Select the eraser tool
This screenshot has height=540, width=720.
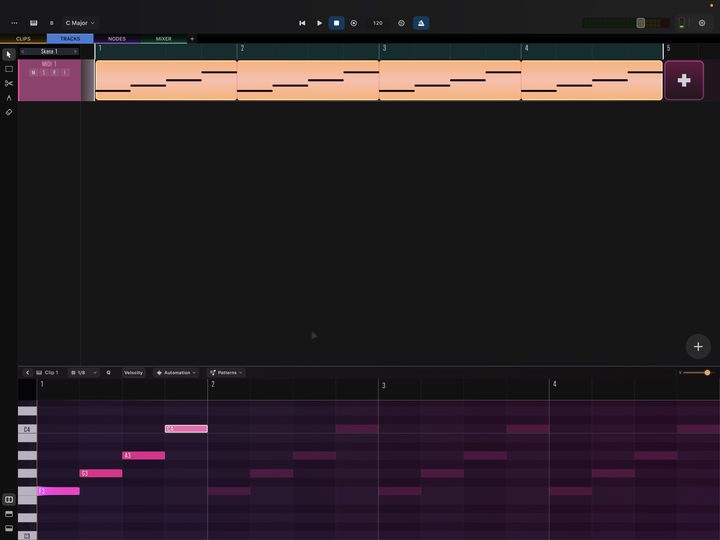click(x=9, y=112)
